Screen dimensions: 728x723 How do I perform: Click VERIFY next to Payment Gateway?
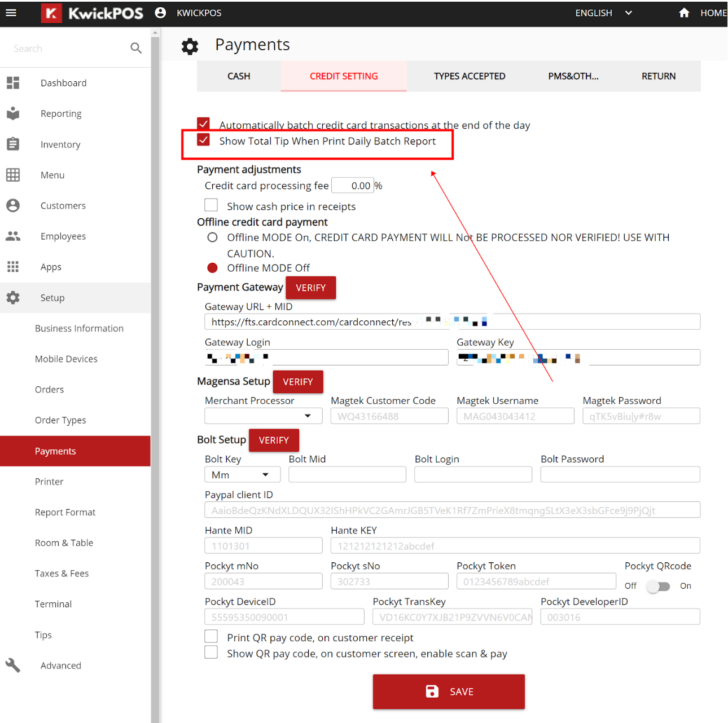point(311,288)
